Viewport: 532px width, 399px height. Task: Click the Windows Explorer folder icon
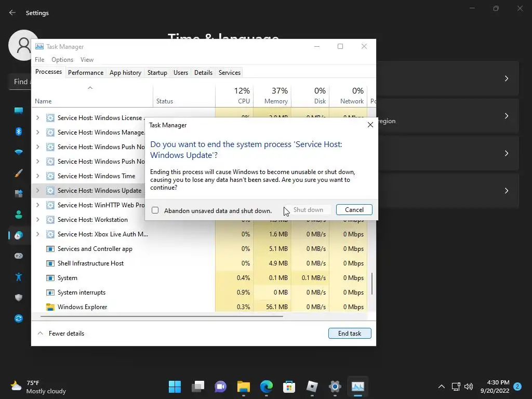(x=50, y=307)
